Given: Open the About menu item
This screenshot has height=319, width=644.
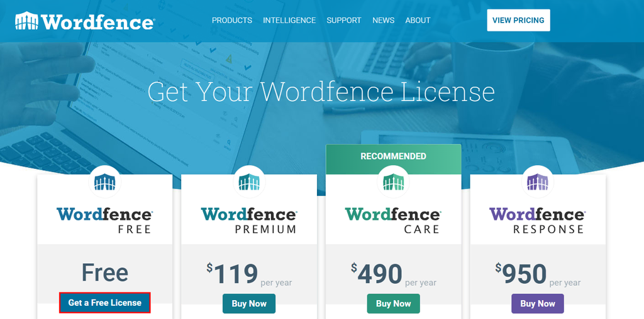Looking at the screenshot, I should 418,20.
